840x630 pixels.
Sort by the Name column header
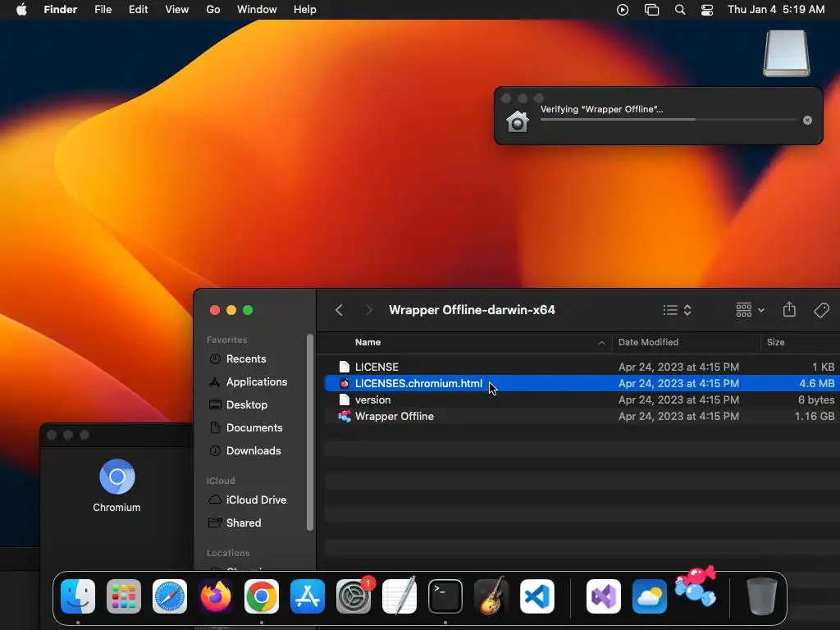tap(367, 342)
